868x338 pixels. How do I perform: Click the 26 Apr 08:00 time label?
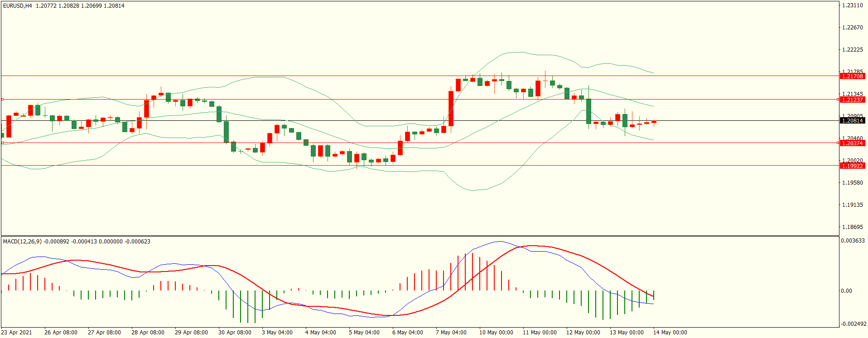61,333
